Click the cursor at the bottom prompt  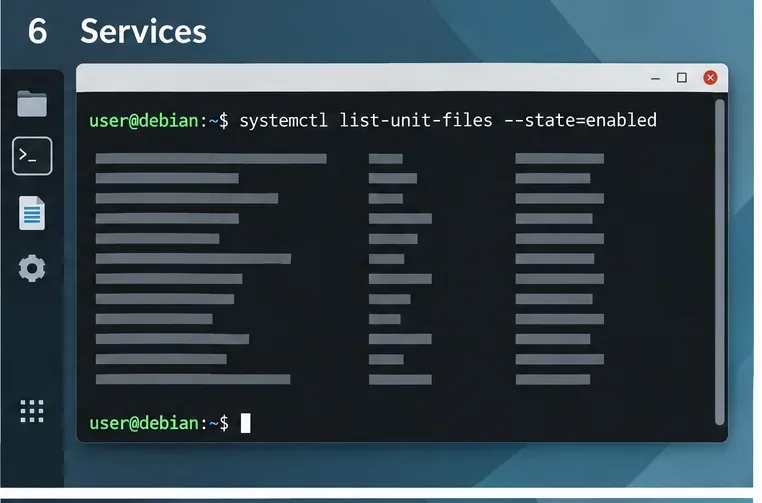[x=246, y=423]
